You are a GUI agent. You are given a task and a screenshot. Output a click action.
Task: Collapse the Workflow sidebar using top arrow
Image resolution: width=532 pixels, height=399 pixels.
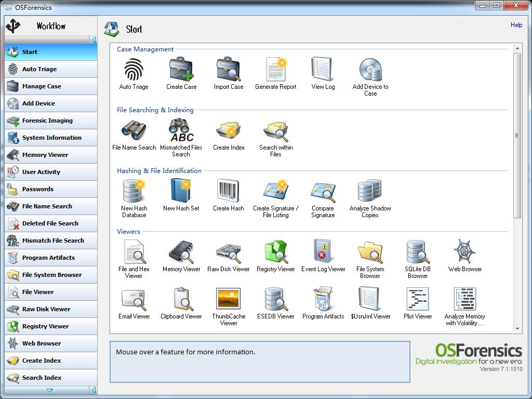(94, 40)
